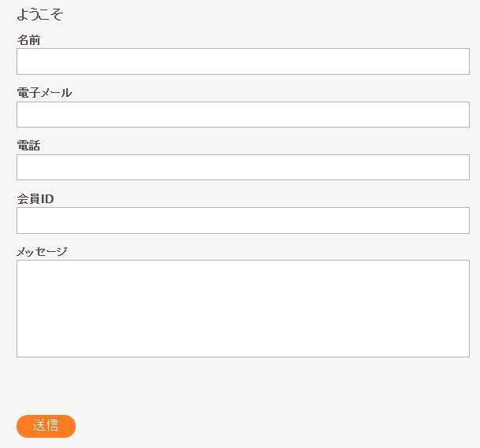This screenshot has height=448, width=480.
Task: Click the welcome title above the form
Action: click(x=39, y=14)
